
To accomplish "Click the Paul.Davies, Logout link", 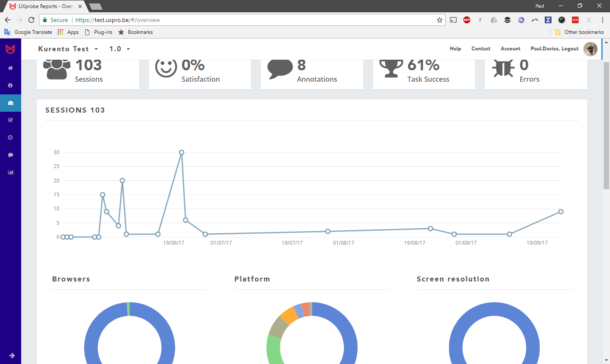I will (555, 49).
